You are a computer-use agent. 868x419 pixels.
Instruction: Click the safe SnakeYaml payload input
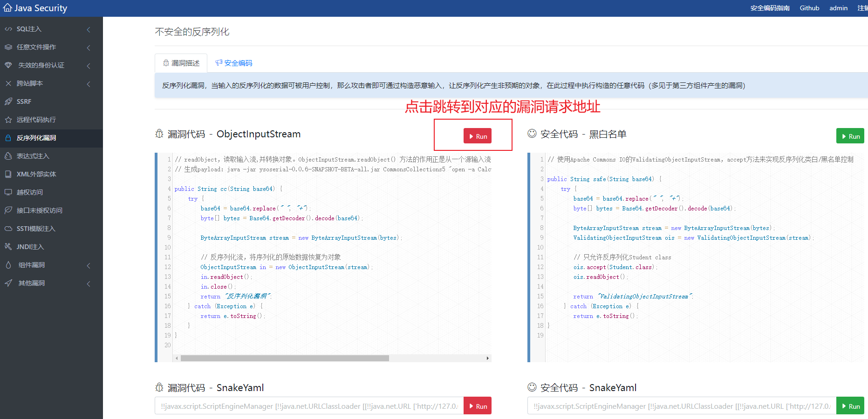(x=682, y=406)
